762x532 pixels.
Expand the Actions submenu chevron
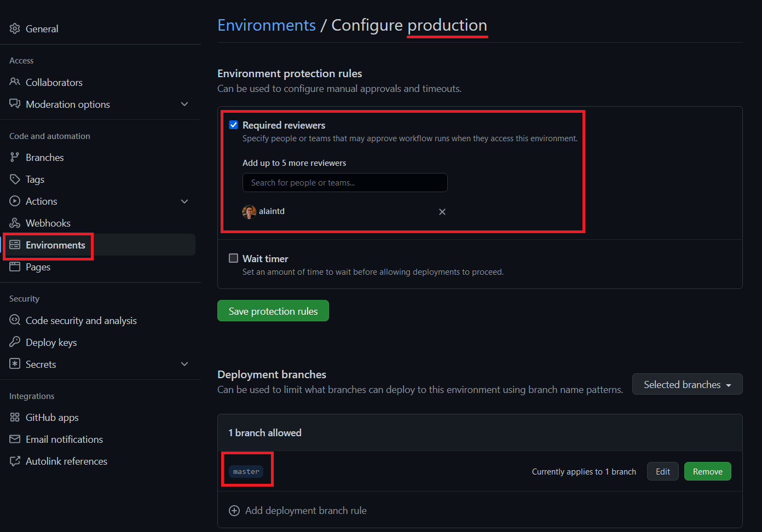point(184,201)
